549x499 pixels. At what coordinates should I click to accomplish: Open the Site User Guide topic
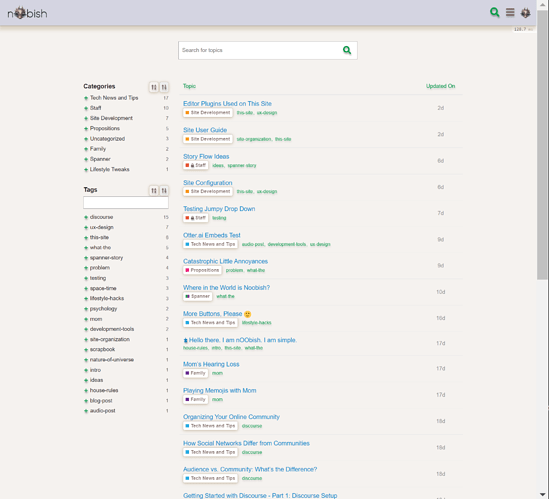point(205,130)
